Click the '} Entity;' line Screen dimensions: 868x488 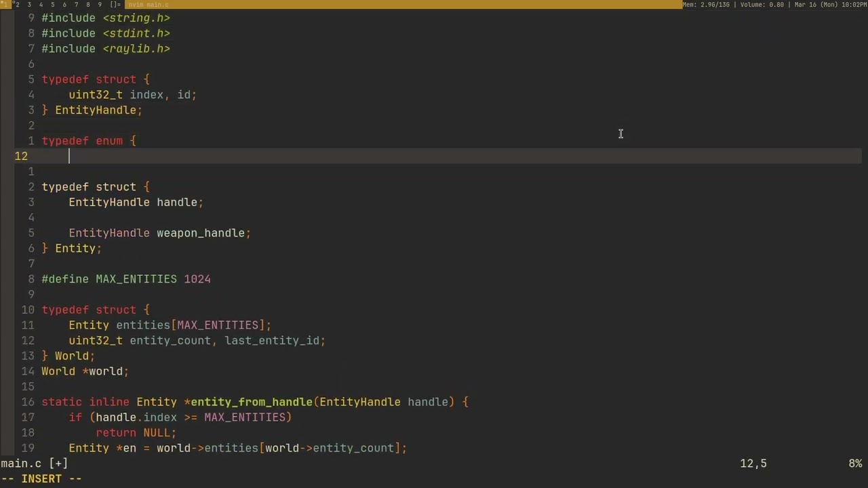pos(72,248)
